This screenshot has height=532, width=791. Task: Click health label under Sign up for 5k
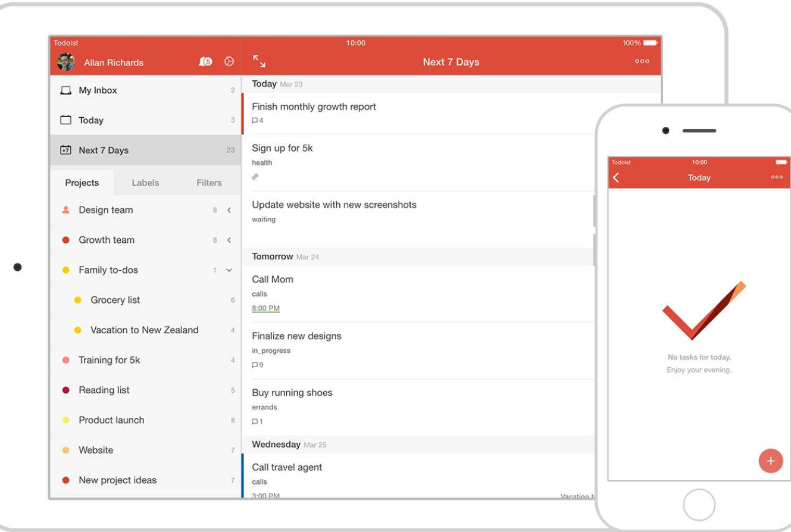262,163
